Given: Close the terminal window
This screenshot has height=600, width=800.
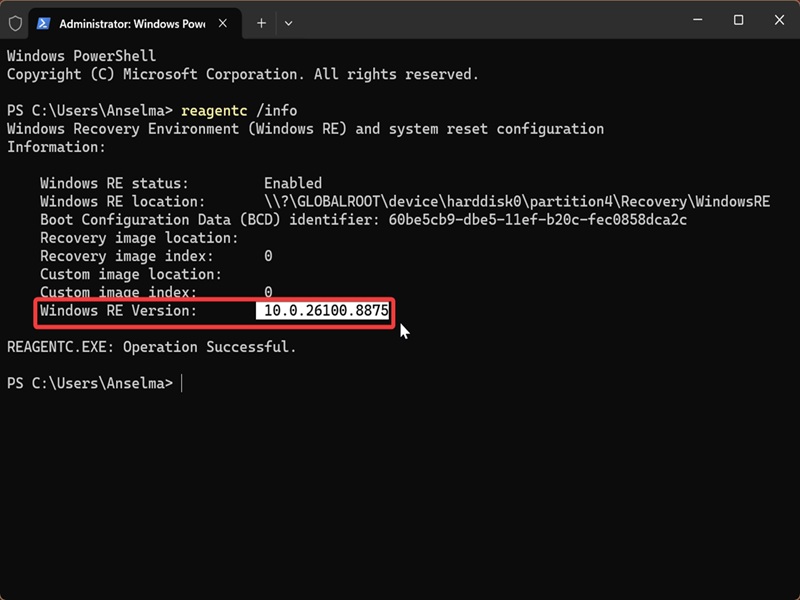Looking at the screenshot, I should (x=779, y=20).
